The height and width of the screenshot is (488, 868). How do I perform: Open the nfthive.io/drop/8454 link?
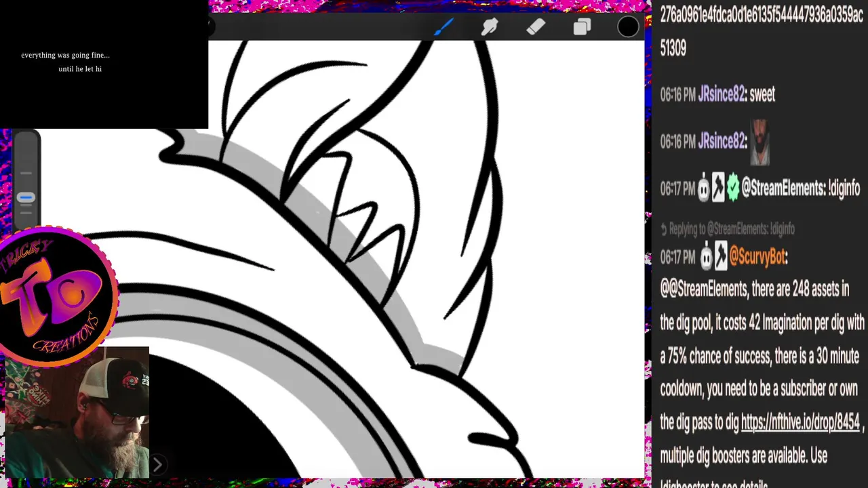pyautogui.click(x=800, y=422)
